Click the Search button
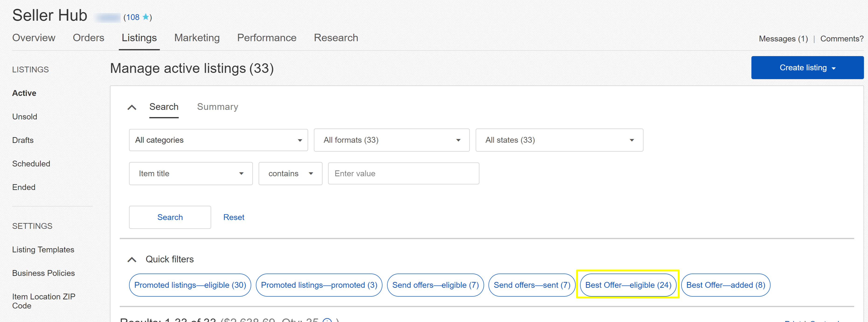Image resolution: width=868 pixels, height=322 pixels. coord(170,217)
